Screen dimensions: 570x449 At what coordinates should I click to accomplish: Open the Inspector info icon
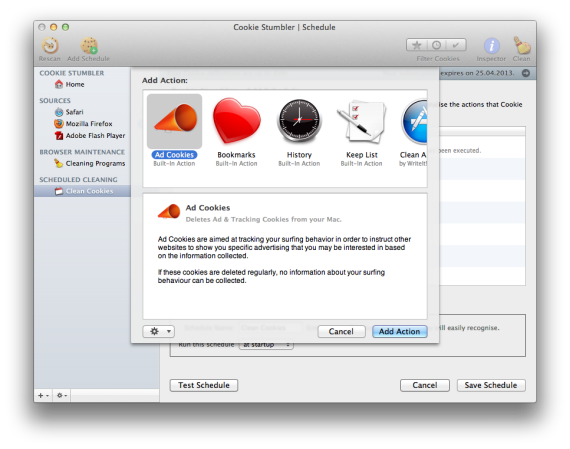491,46
